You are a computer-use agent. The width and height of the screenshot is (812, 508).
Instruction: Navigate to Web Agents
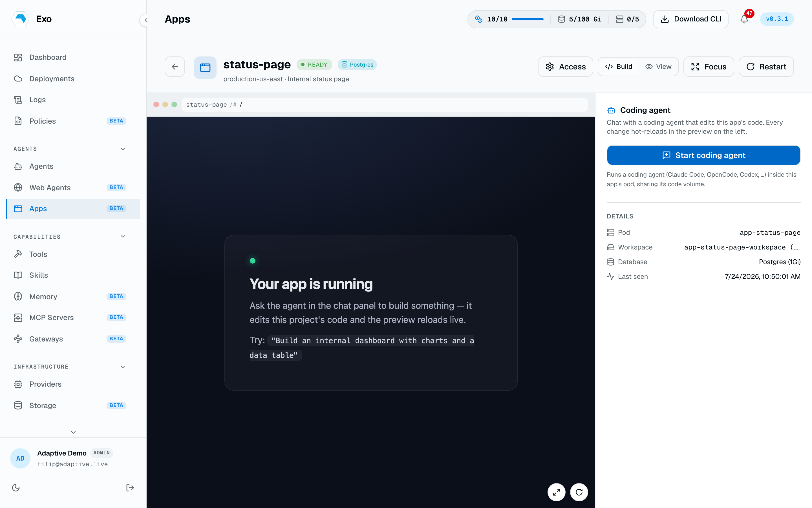(x=73, y=187)
